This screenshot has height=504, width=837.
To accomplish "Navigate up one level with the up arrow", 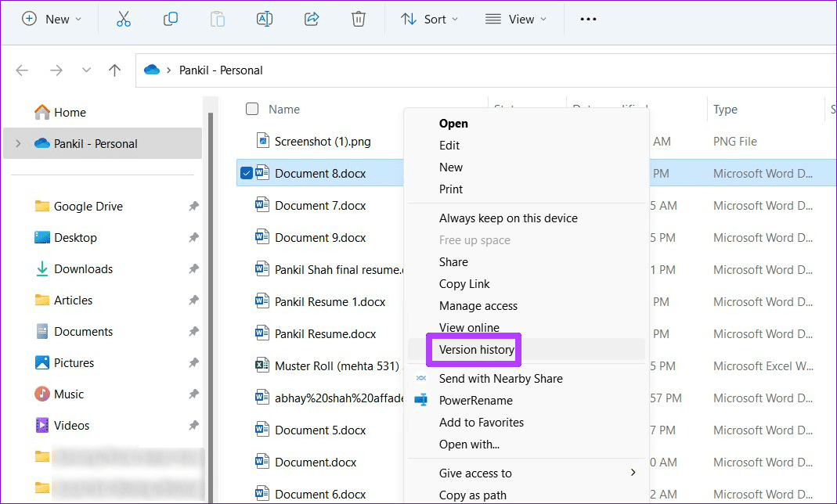I will point(114,70).
